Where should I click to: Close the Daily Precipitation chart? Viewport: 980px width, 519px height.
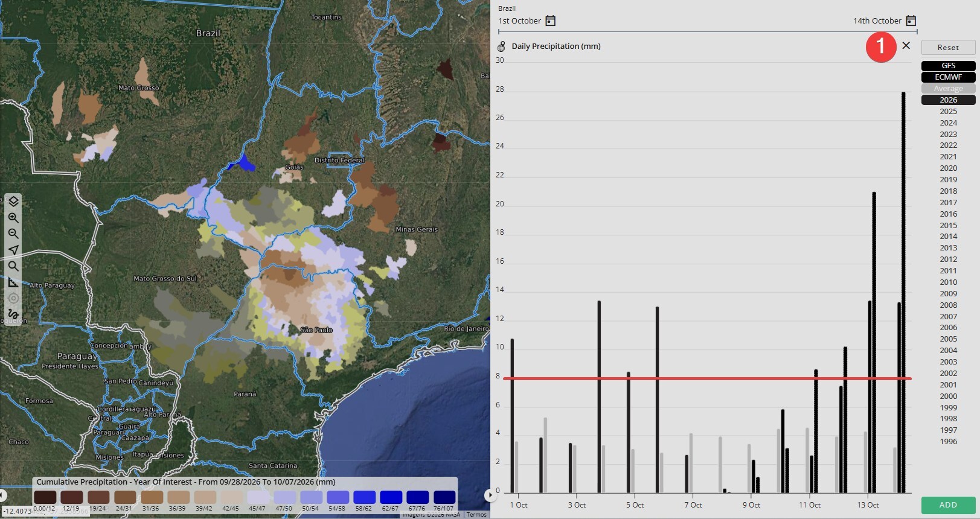(906, 45)
